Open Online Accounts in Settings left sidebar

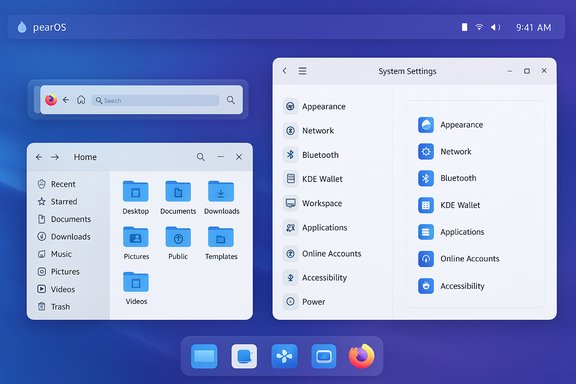point(323,254)
